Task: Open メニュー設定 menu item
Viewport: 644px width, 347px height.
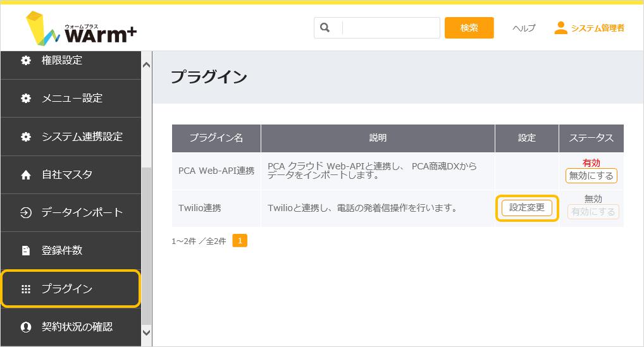Action: point(71,99)
